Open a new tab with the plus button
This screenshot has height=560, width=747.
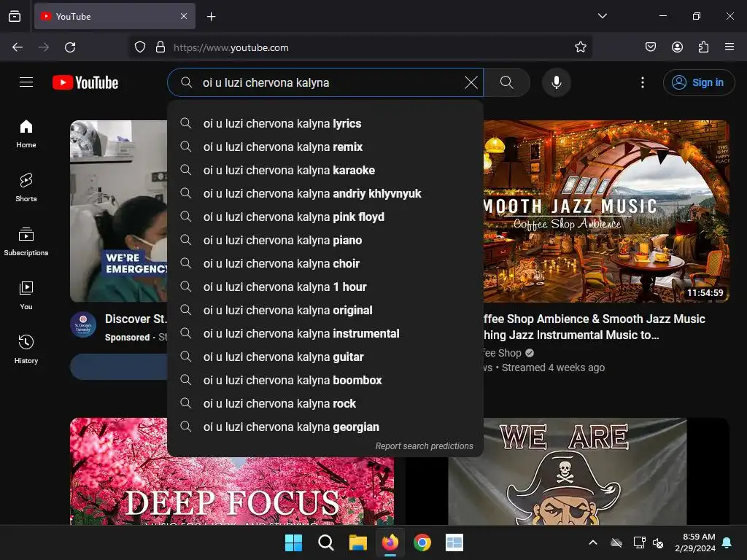click(x=211, y=17)
